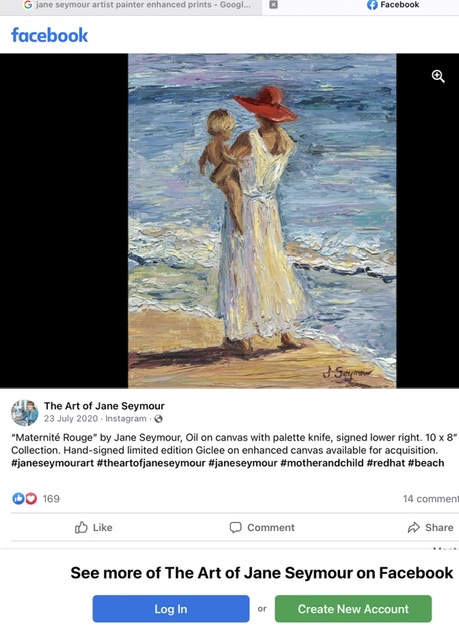
Task: Click the Facebook logo at top left
Action: pyautogui.click(x=49, y=36)
